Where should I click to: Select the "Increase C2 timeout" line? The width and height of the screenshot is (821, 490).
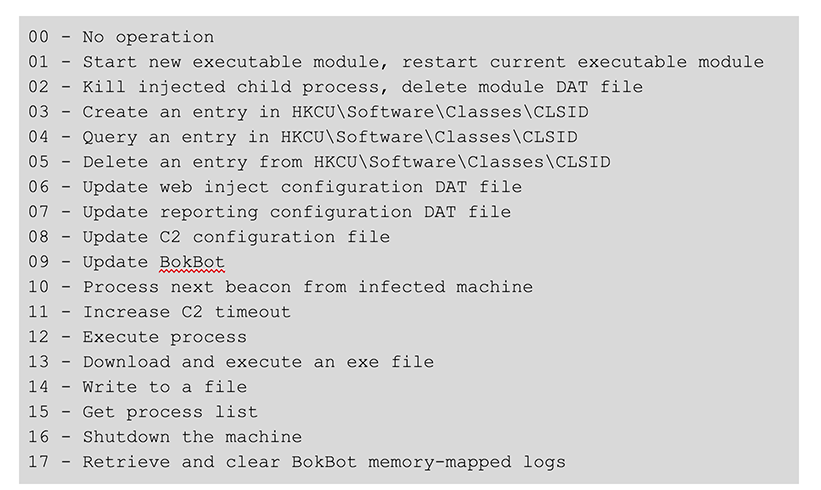[159, 312]
